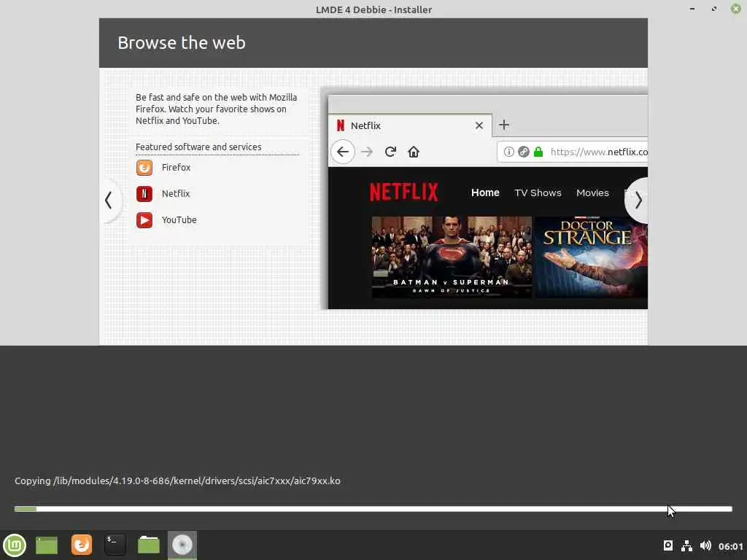Open the Files manager from the taskbar
This screenshot has height=560, width=747.
click(x=149, y=545)
